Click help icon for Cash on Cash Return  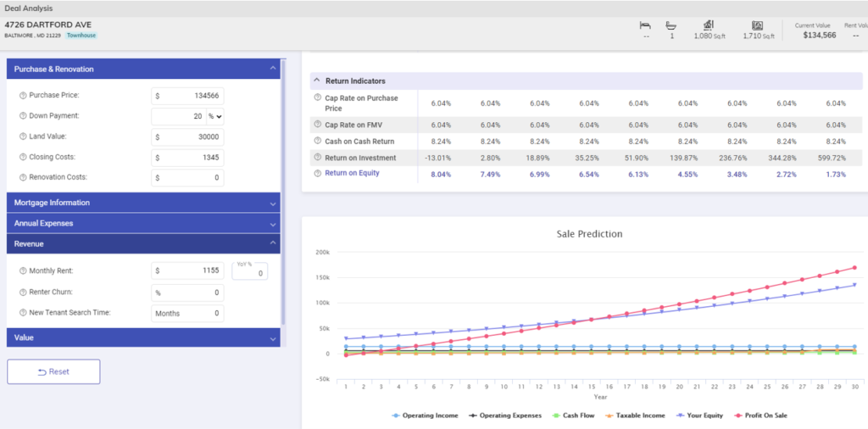point(318,141)
